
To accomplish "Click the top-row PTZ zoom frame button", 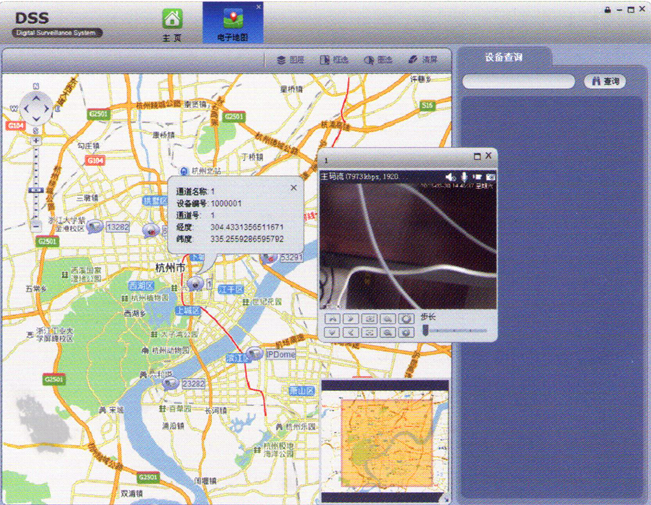I will 370,319.
